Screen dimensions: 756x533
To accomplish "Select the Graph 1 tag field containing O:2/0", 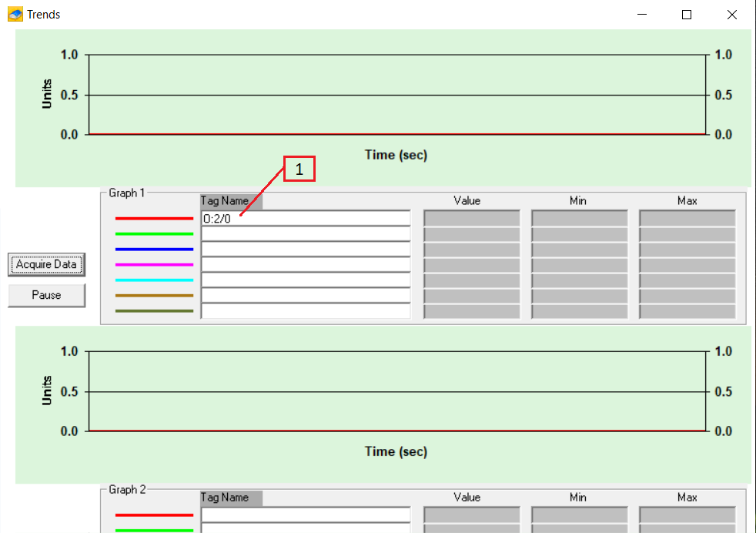I will tap(306, 219).
